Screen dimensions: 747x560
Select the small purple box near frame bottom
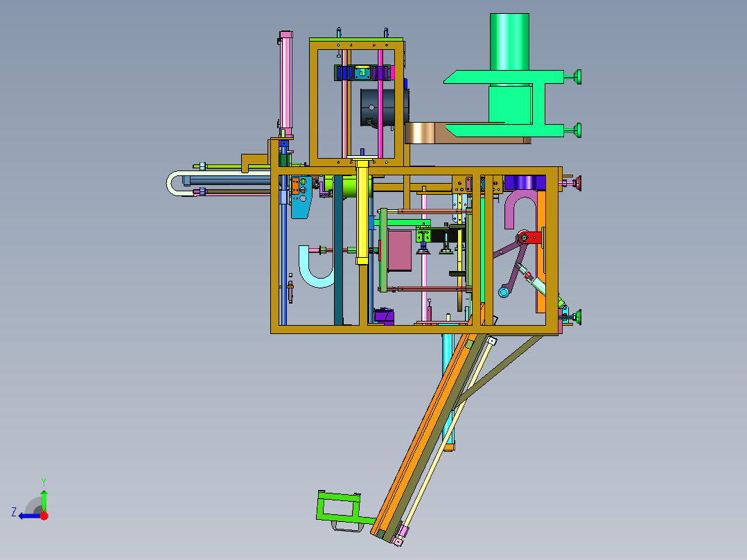pos(384,315)
